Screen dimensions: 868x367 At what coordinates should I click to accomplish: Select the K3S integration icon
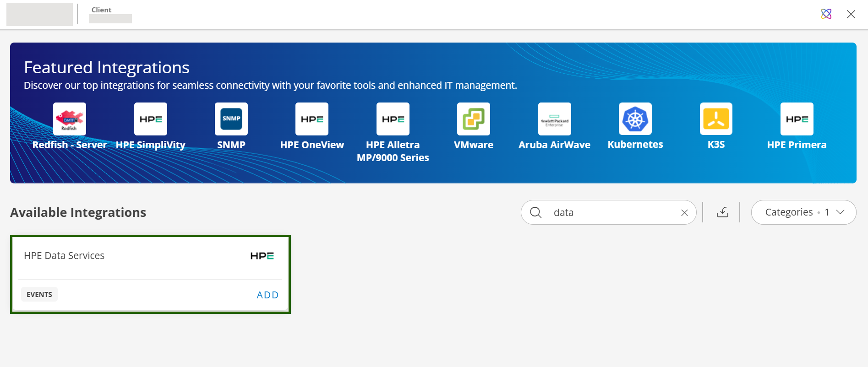[x=716, y=119]
